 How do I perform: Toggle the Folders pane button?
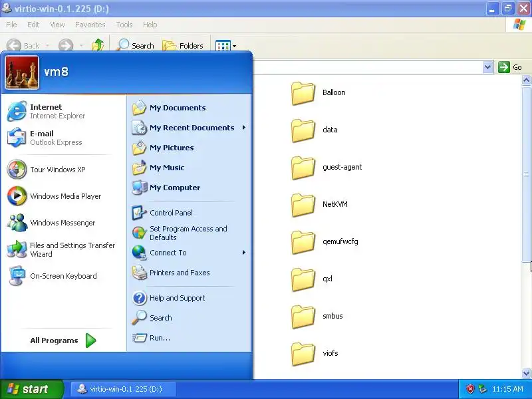coord(183,45)
